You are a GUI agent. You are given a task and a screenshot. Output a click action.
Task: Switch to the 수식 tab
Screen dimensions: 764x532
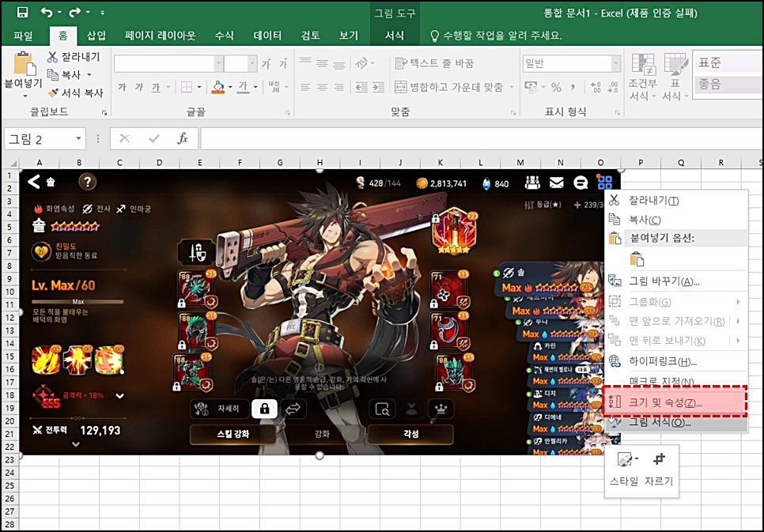224,36
